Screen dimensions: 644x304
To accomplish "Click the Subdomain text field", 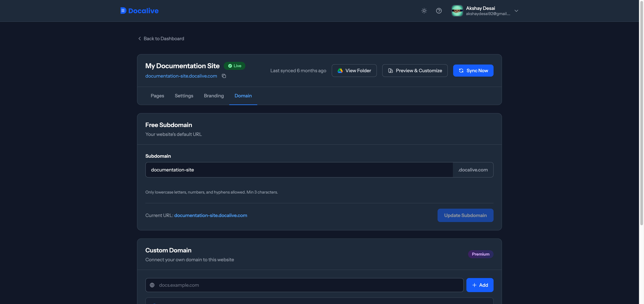I will tap(299, 170).
